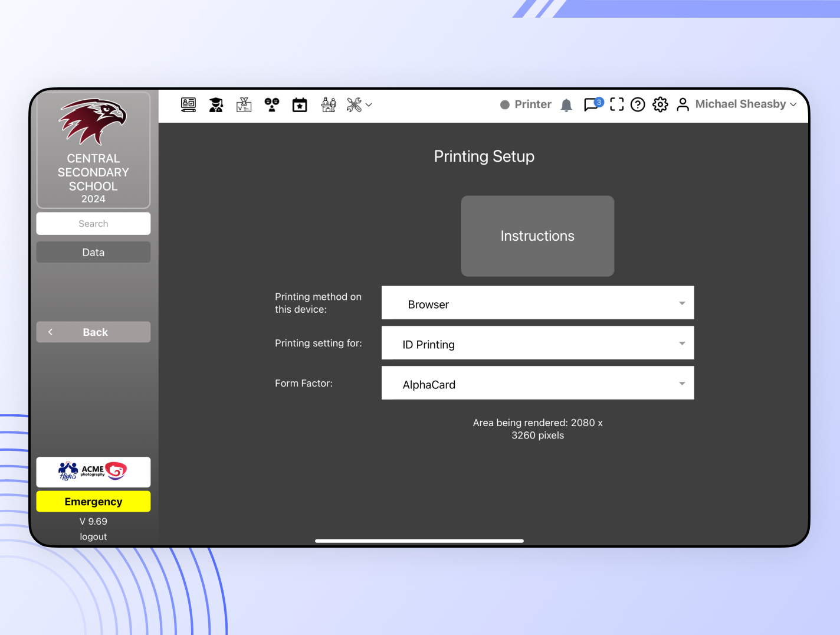
Task: Open the help question mark icon
Action: (x=638, y=104)
